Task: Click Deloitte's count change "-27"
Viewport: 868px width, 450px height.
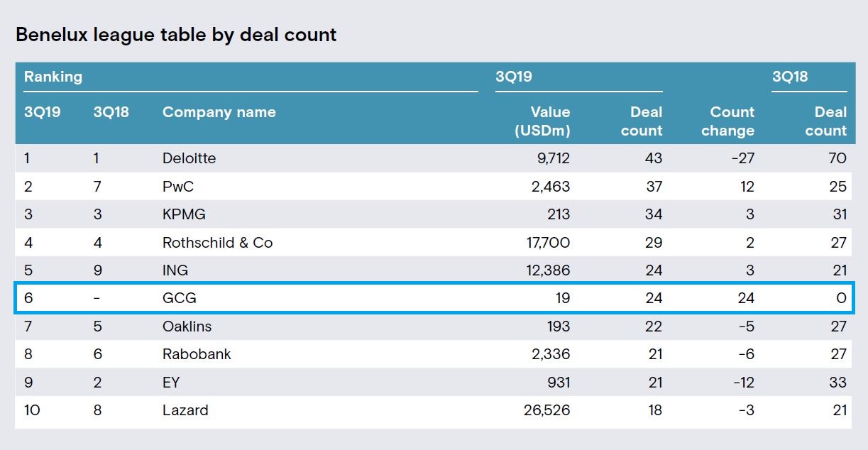Action: coord(743,158)
